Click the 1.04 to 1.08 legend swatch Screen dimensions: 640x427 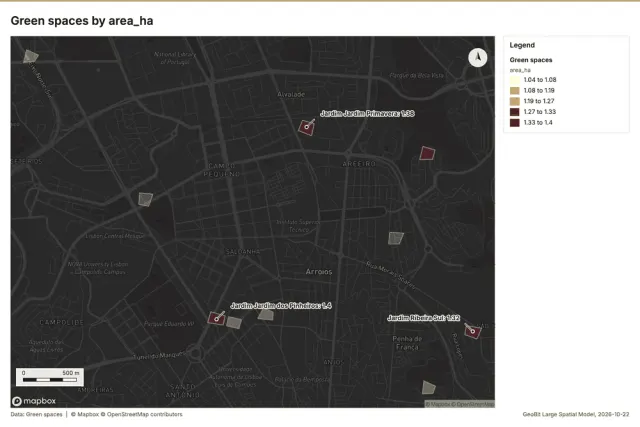click(x=515, y=80)
